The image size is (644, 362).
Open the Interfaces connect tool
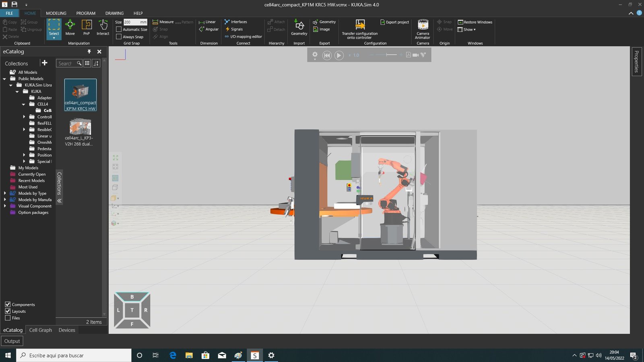(235, 22)
